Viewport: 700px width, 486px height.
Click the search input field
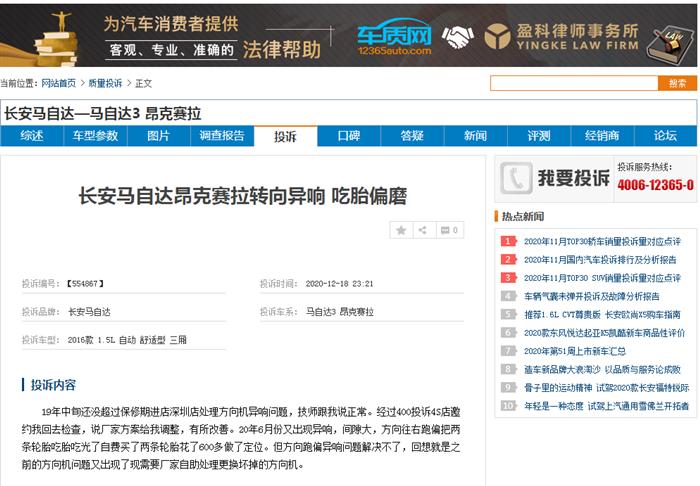pyautogui.click(x=574, y=83)
